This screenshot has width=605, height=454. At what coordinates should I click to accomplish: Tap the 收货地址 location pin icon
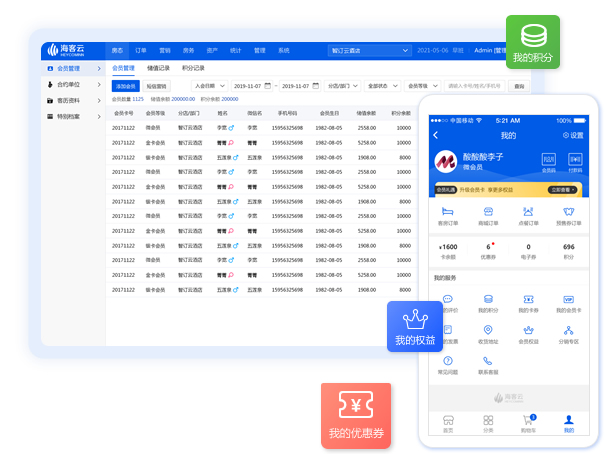(488, 331)
